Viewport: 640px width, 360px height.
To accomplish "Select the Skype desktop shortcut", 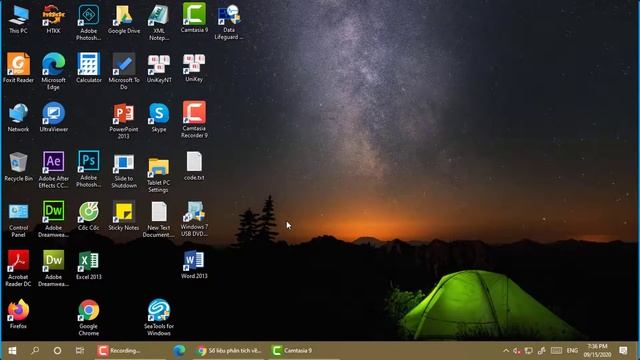I will pyautogui.click(x=159, y=118).
